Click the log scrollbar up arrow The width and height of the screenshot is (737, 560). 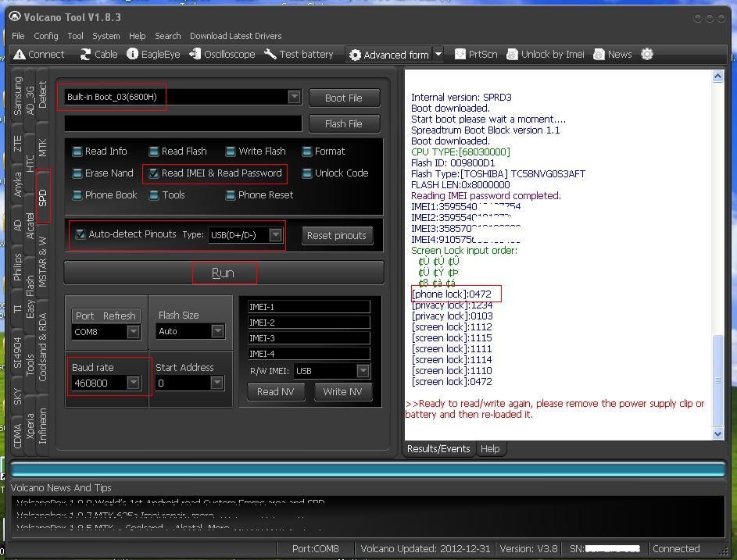[717, 76]
